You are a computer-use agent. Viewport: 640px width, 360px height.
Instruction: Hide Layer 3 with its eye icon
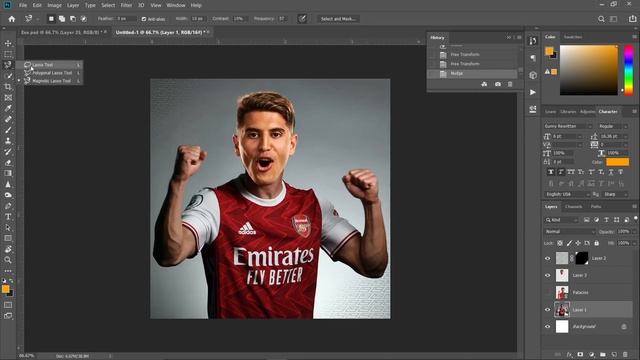pos(547,275)
